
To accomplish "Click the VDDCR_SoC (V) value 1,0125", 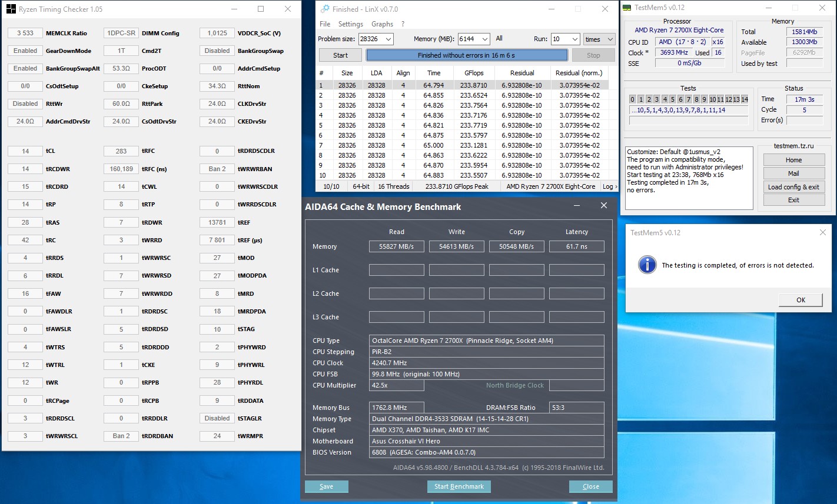I will pos(217,33).
